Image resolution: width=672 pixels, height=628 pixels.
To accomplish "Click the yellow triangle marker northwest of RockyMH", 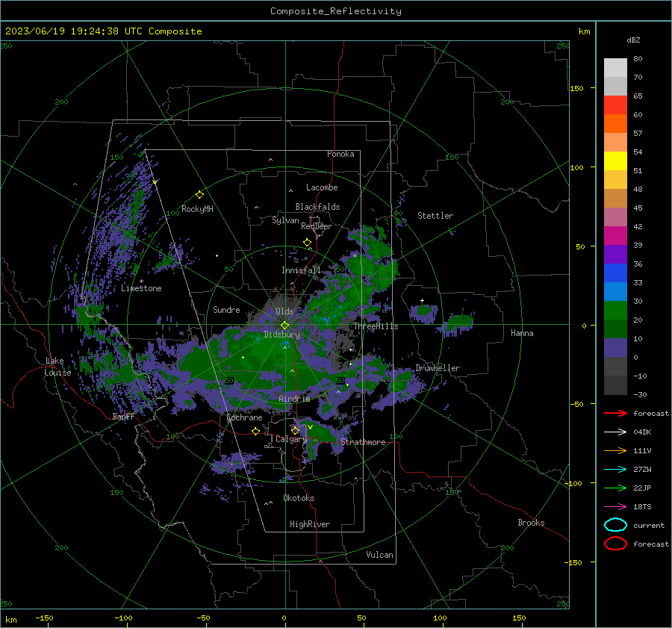I will point(155,182).
